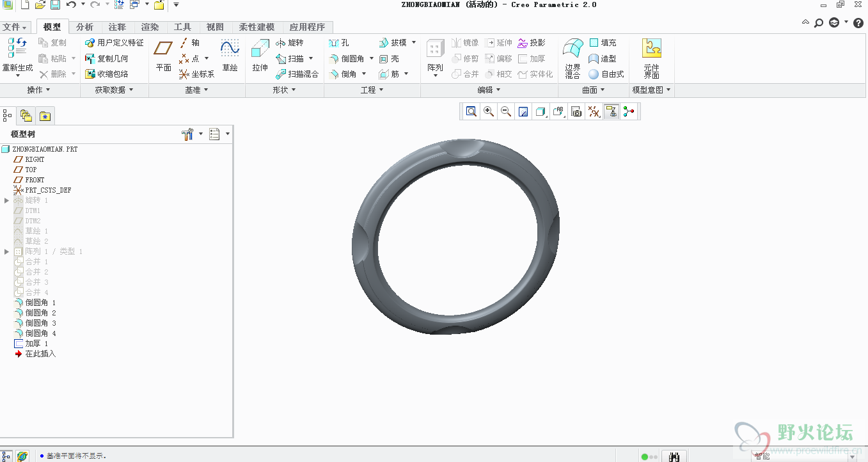The height and width of the screenshot is (462, 868).
Task: Toggle the navigator pane button in status bar
Action: 7,456
